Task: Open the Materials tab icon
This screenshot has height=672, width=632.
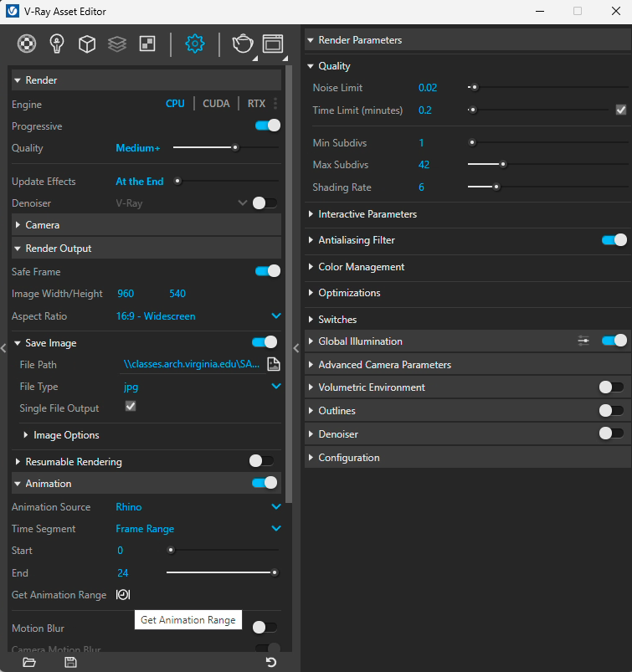Action: click(27, 44)
